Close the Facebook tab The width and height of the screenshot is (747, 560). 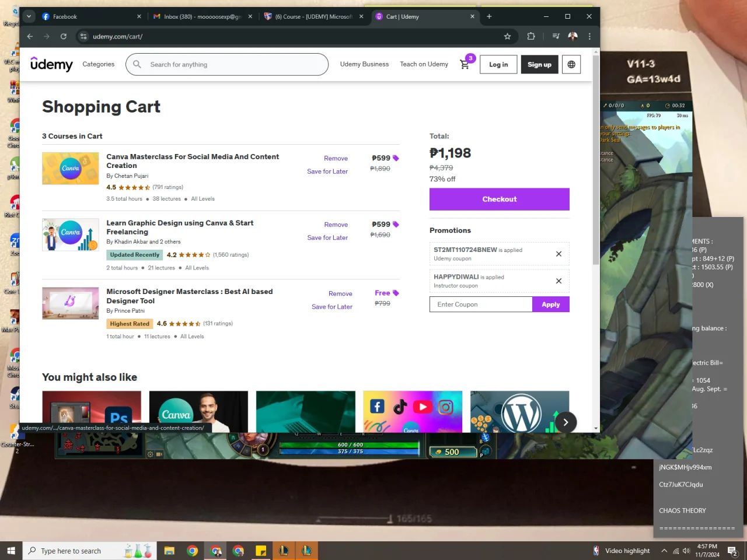pyautogui.click(x=139, y=16)
